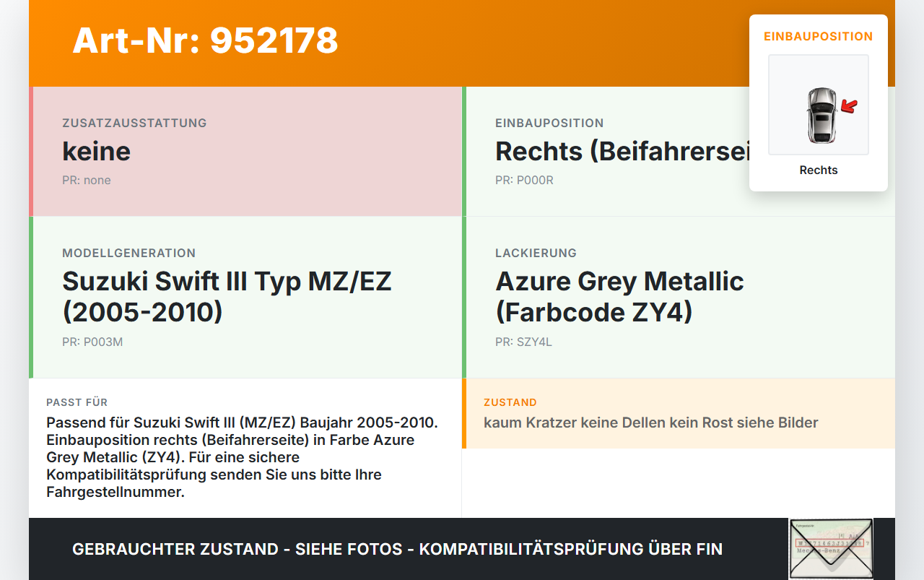Click the PR: none label
924x580 pixels.
(87, 180)
